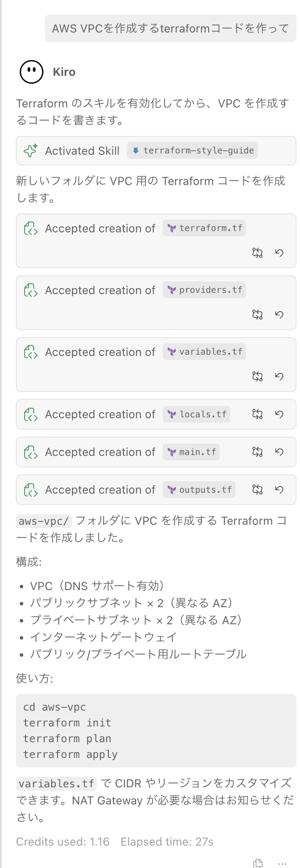Click the Terraform icon on terraform.tf chip
The width and height of the screenshot is (300, 868).
coord(171,228)
